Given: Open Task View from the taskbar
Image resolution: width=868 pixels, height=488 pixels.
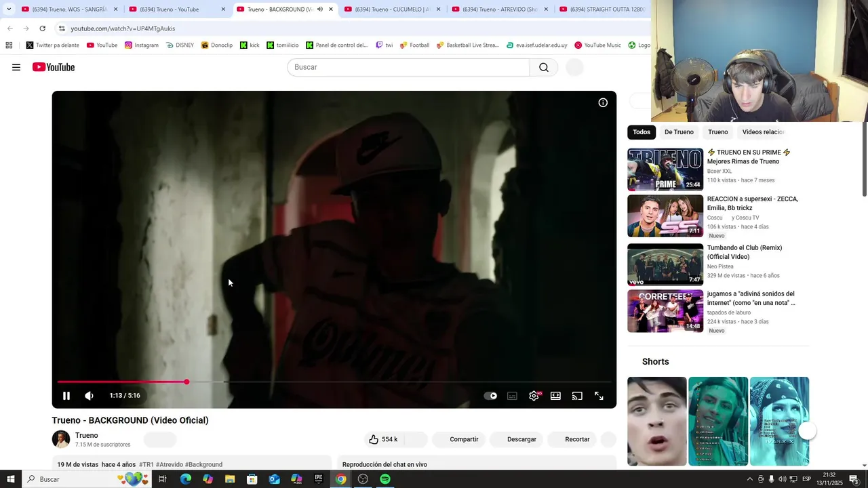Looking at the screenshot, I should [163, 479].
